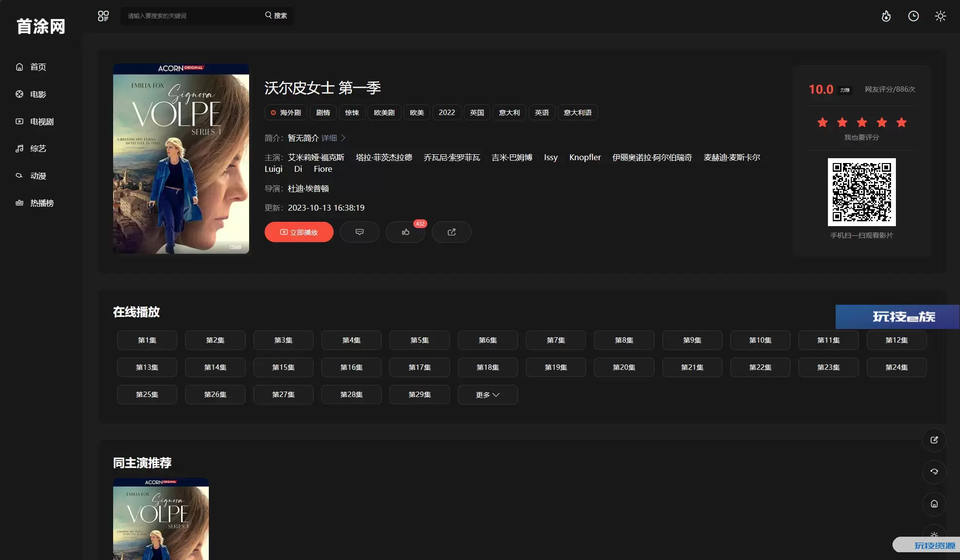960x560 pixels.
Task: Rate with the first red star
Action: click(x=823, y=122)
